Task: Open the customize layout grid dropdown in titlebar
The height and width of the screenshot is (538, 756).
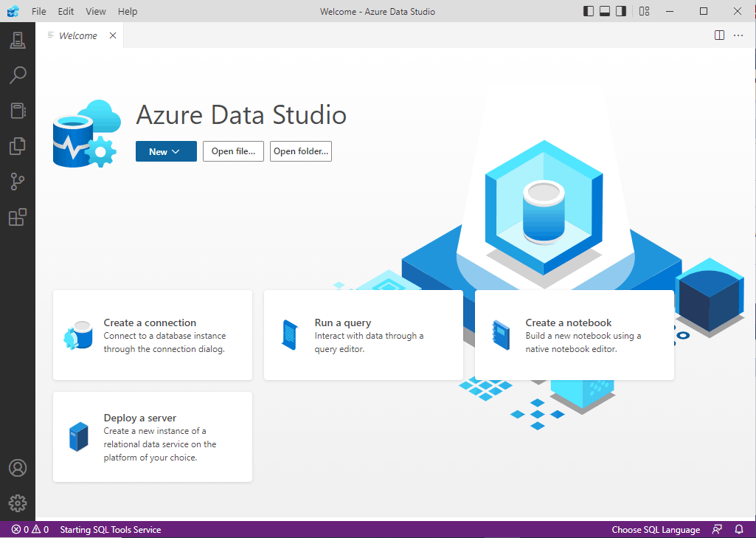Action: click(x=644, y=11)
